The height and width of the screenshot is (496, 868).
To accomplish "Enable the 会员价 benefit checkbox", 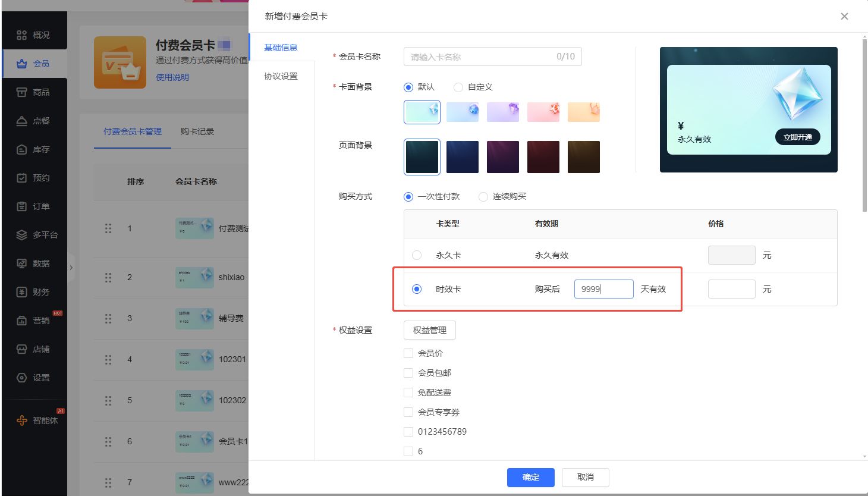I will 408,353.
